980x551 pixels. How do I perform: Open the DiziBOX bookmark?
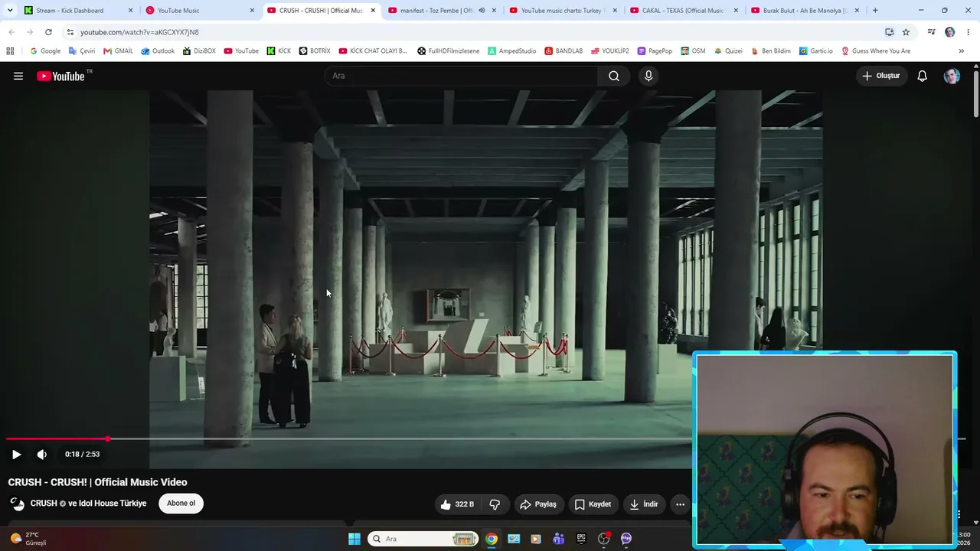tap(199, 51)
